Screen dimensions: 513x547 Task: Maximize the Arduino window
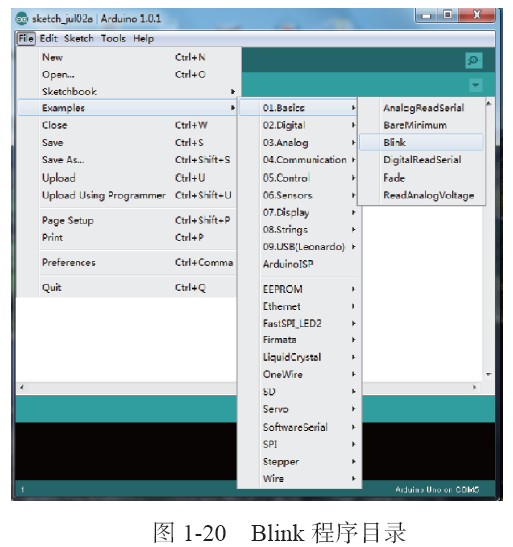coord(448,15)
